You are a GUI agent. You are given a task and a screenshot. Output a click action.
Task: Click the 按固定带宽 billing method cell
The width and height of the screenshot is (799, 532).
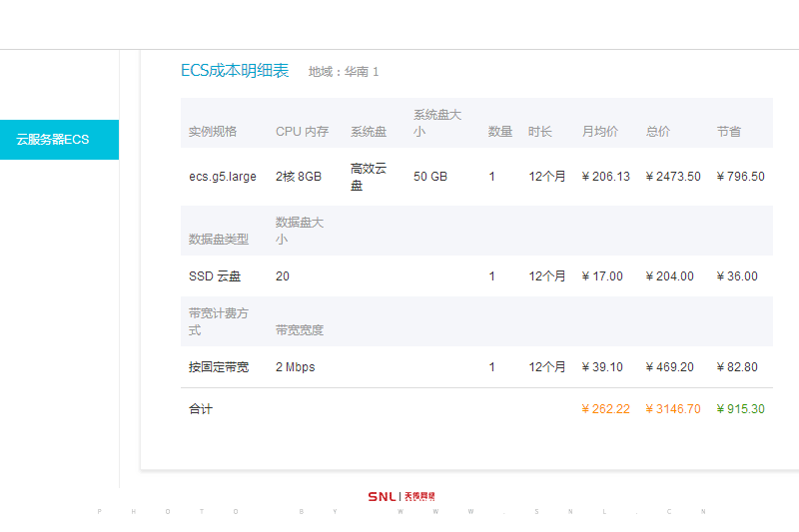[x=219, y=367]
